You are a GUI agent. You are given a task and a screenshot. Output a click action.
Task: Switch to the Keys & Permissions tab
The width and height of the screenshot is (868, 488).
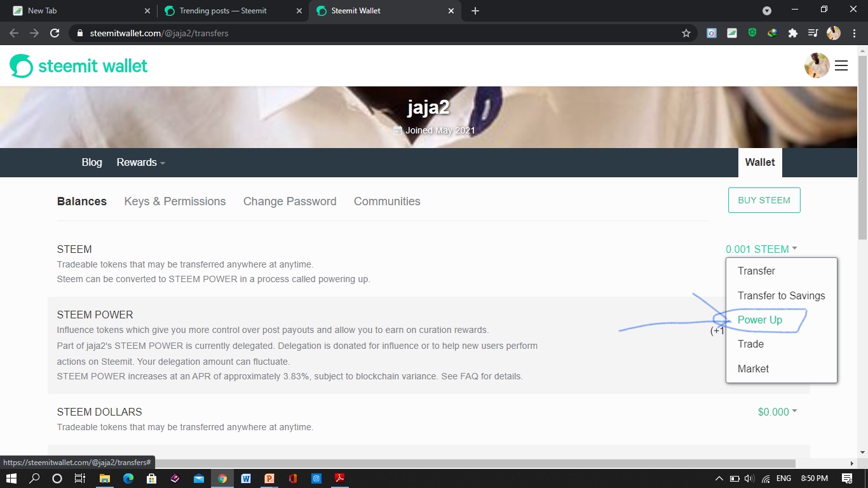pos(175,201)
